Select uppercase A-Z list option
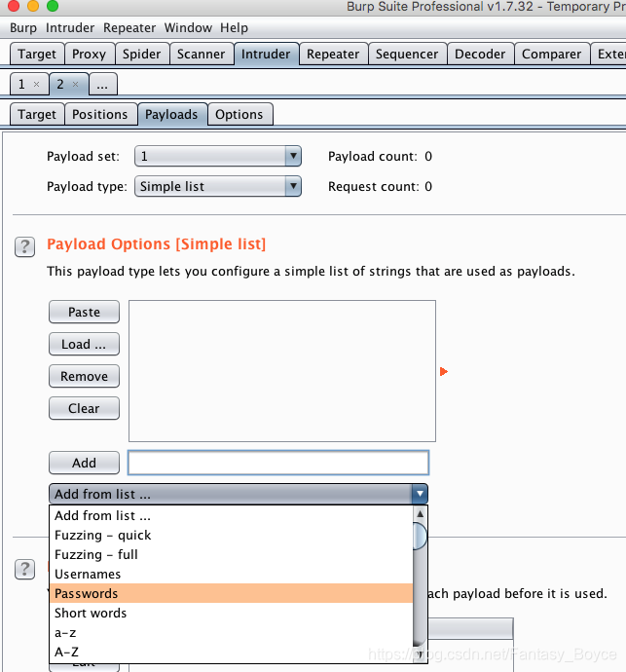The image size is (626, 672). point(231,653)
